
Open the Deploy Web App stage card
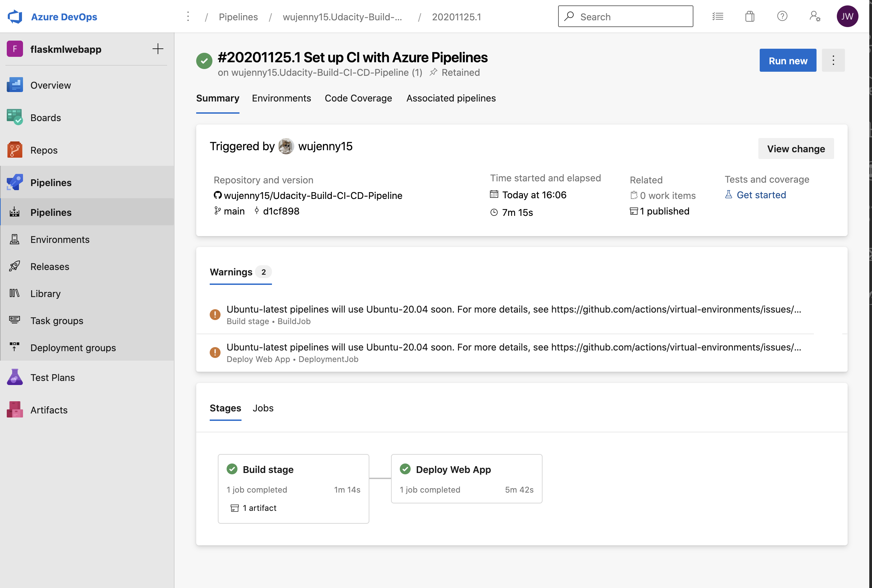click(466, 479)
